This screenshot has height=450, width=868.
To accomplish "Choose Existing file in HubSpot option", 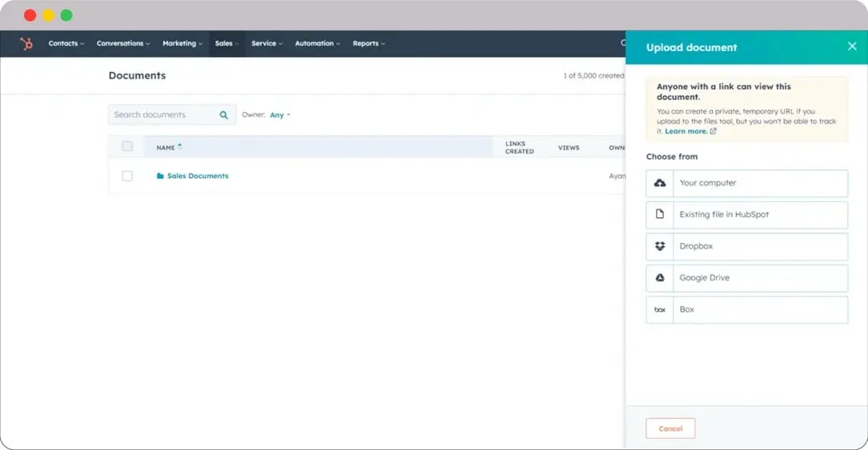I will click(x=746, y=214).
